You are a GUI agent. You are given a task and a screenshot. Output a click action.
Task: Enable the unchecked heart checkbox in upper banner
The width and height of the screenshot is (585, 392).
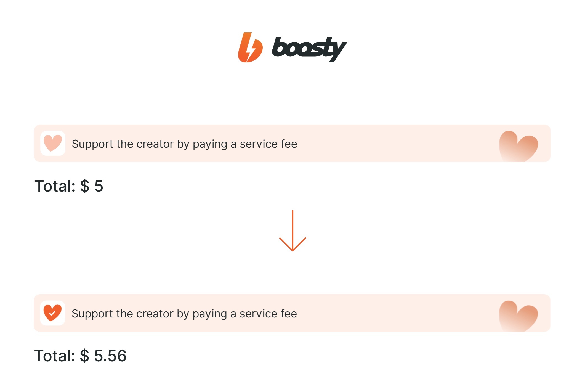[53, 143]
